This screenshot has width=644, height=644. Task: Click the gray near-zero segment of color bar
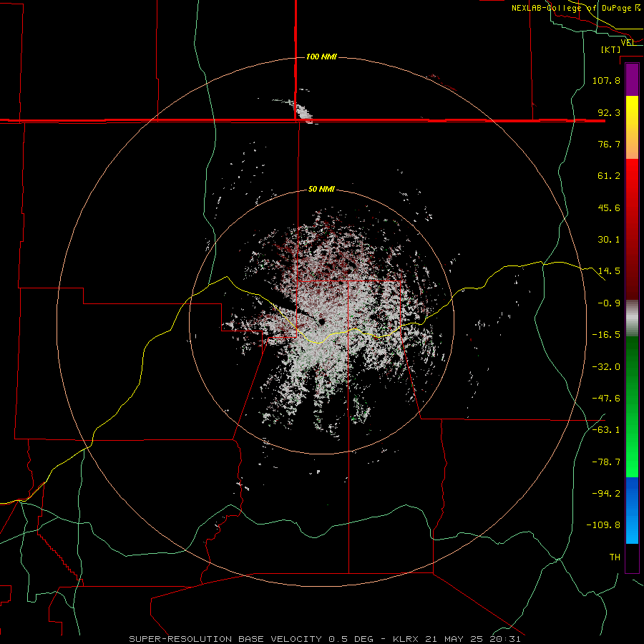pyautogui.click(x=632, y=317)
